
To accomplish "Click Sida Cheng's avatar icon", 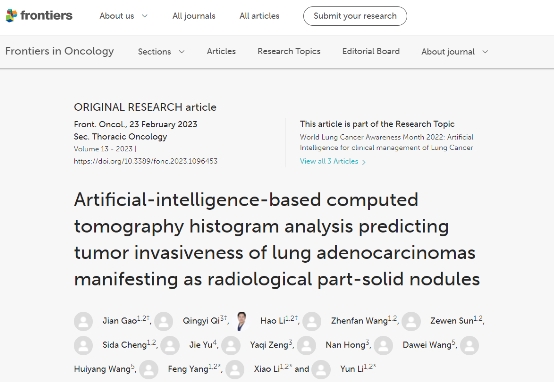I will [x=83, y=345].
